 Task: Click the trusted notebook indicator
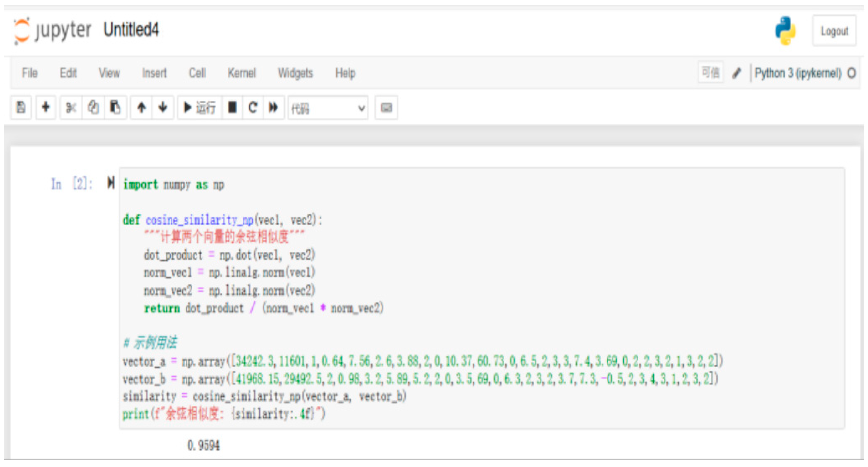click(710, 72)
